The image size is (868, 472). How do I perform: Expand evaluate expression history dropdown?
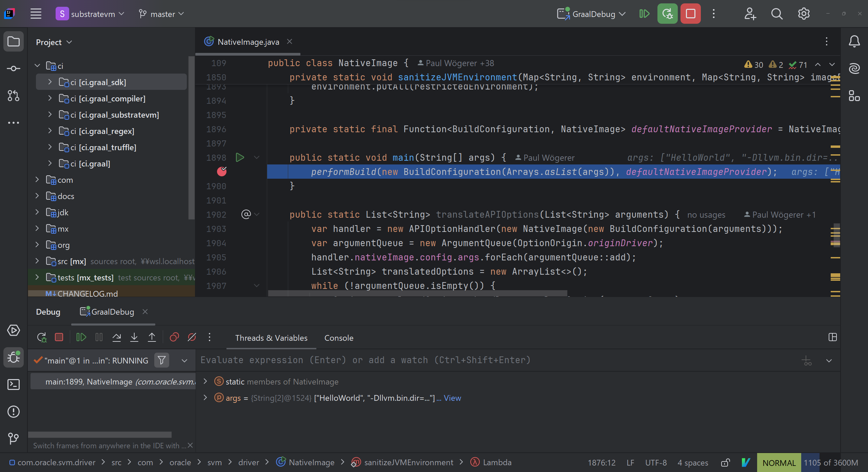coord(829,360)
